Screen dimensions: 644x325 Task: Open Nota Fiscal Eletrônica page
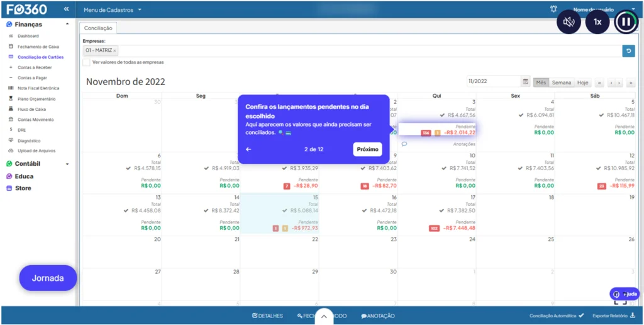tap(38, 88)
